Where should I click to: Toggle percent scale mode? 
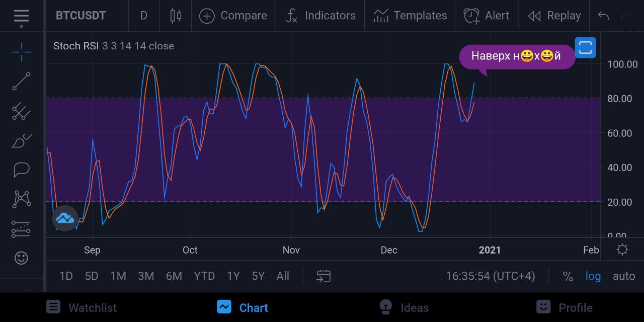(568, 276)
